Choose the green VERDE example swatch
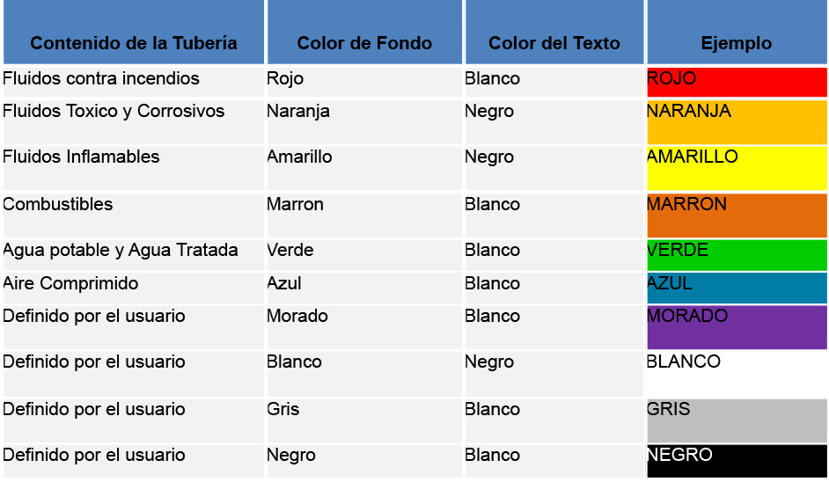829x504 pixels. point(737,254)
